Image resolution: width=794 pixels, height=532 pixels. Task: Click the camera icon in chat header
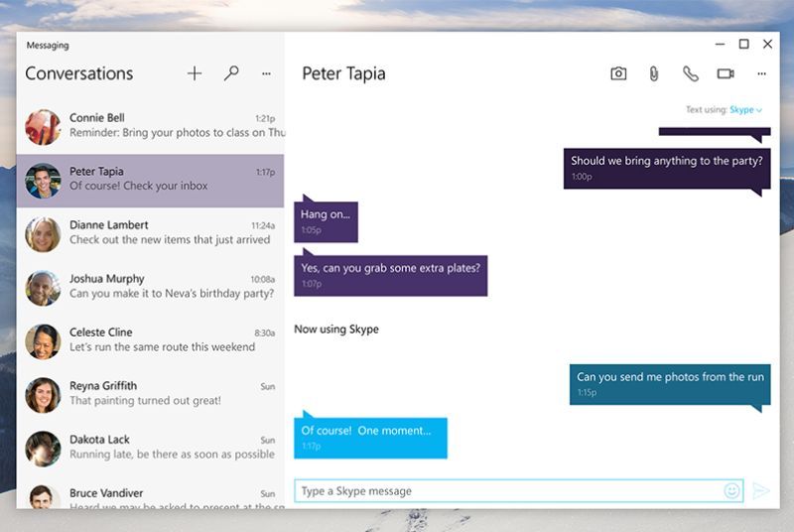pyautogui.click(x=618, y=73)
